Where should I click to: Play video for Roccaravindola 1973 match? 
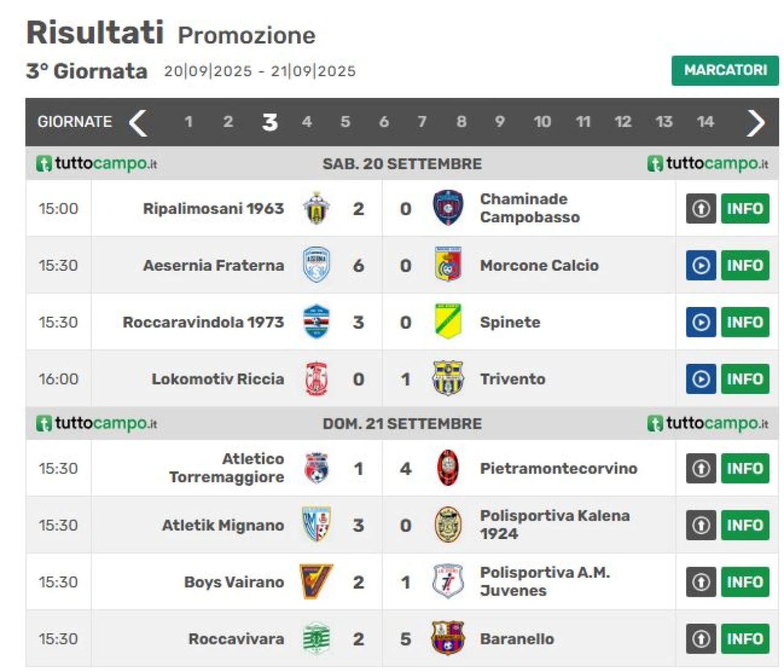pyautogui.click(x=701, y=322)
